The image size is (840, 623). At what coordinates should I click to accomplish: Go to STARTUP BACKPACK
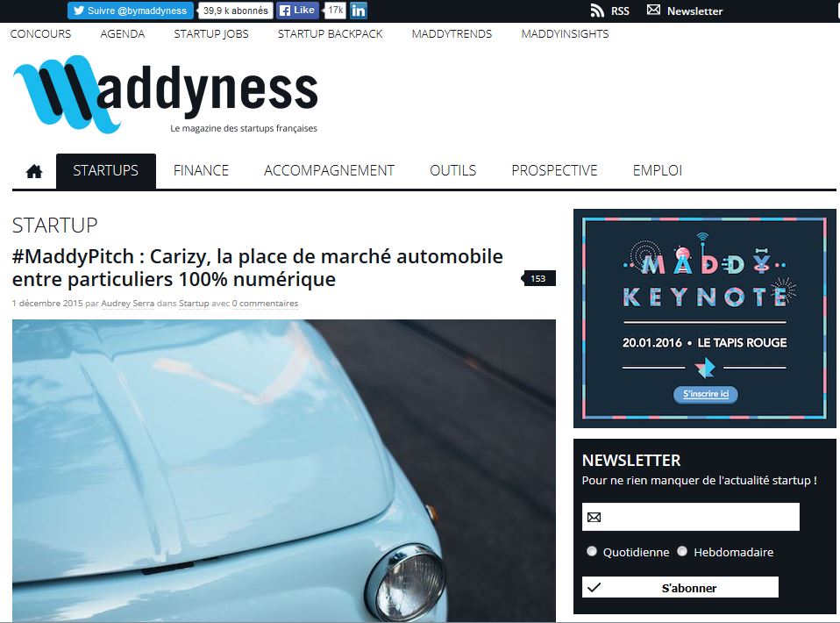pos(330,33)
